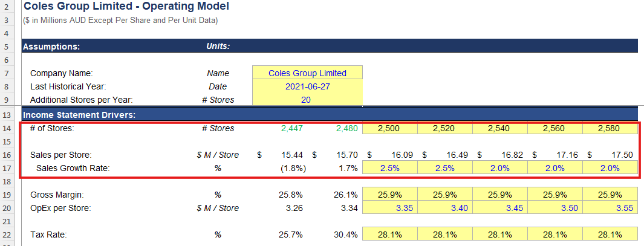Select the store count cell 2,560
Screen dimensions: 644x246
coord(555,129)
